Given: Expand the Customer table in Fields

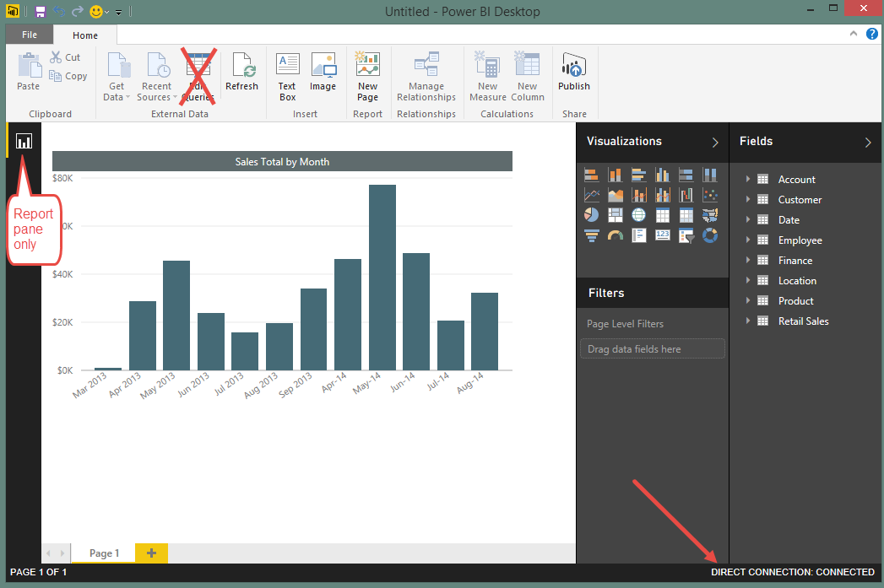Looking at the screenshot, I should (x=748, y=199).
